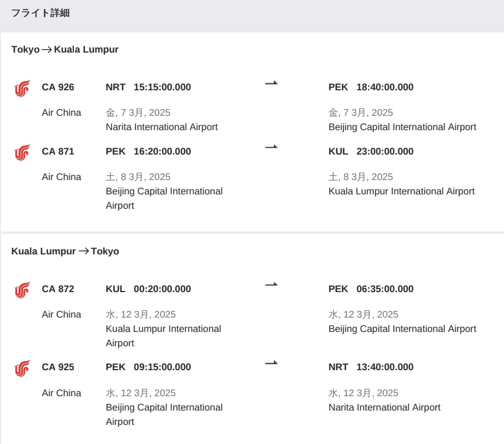504x444 pixels.
Task: Click Narita International Airport under the CA 925 arrival
Action: [x=384, y=407]
